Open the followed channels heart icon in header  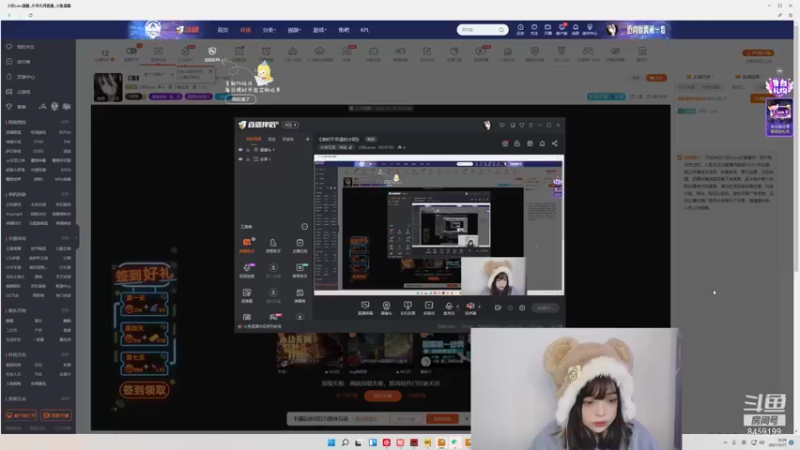point(534,29)
